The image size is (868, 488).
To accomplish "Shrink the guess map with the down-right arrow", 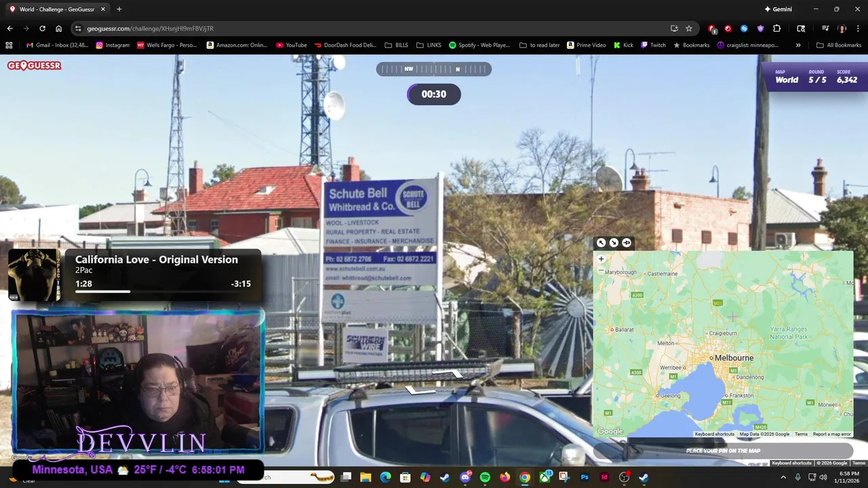I will point(614,243).
